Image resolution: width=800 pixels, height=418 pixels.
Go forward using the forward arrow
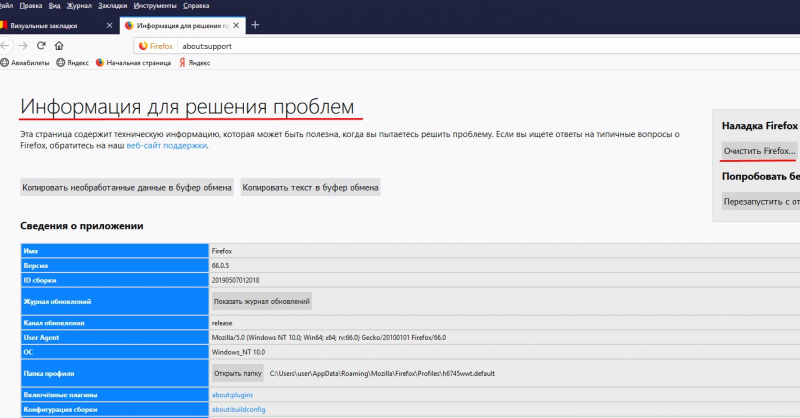pyautogui.click(x=23, y=46)
